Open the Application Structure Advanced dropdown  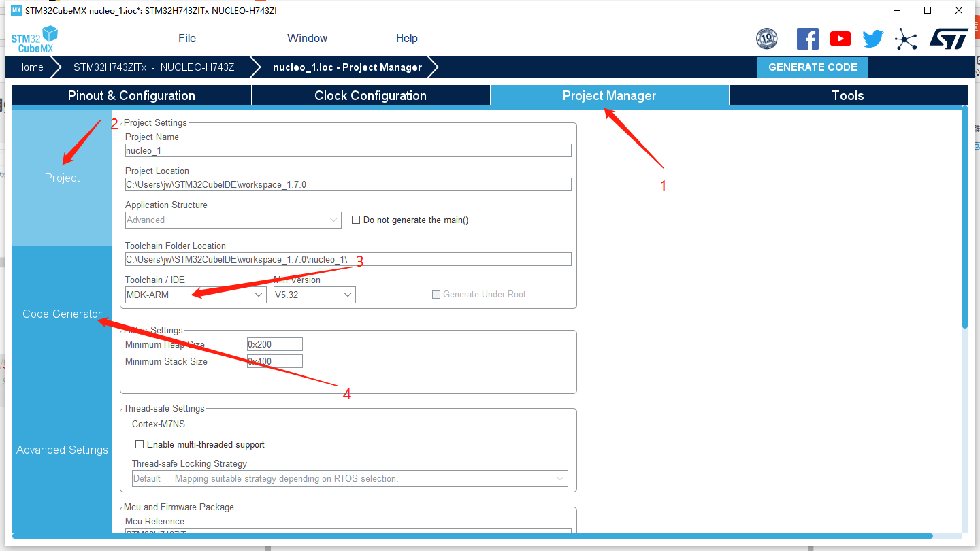tap(233, 220)
